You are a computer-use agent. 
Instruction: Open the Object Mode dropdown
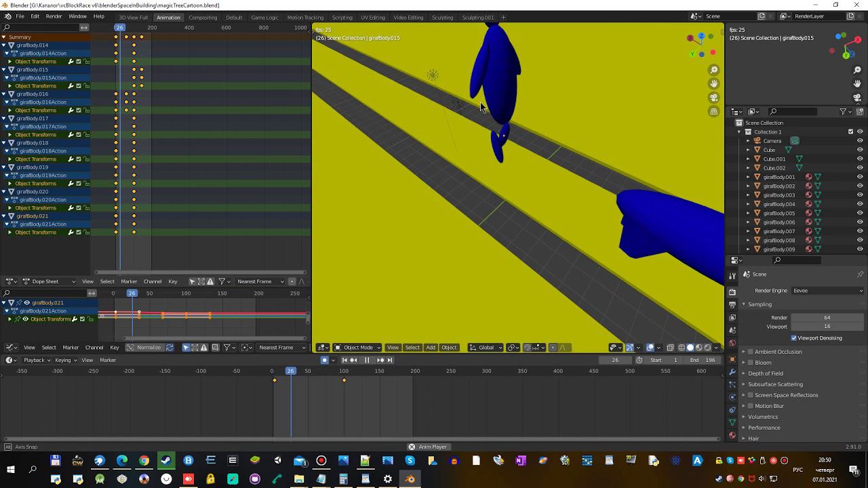point(357,348)
